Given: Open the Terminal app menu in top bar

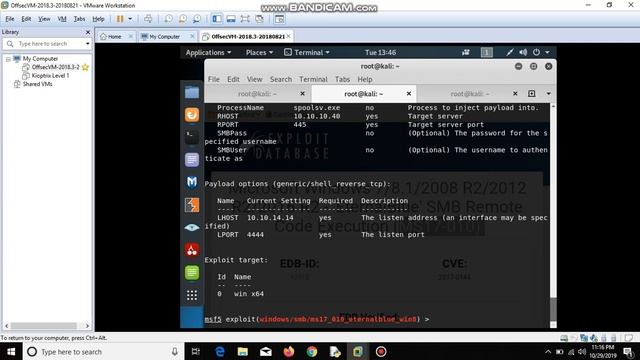Looking at the screenshot, I should [307, 52].
